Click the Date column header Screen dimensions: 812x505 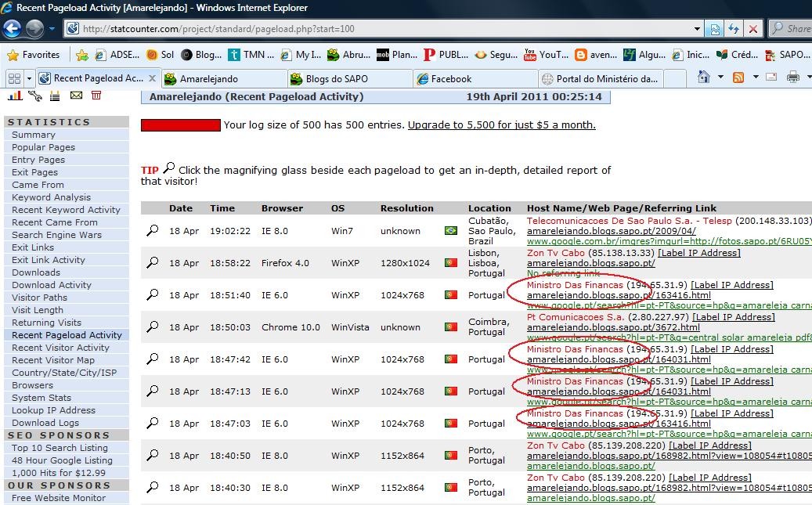point(181,208)
